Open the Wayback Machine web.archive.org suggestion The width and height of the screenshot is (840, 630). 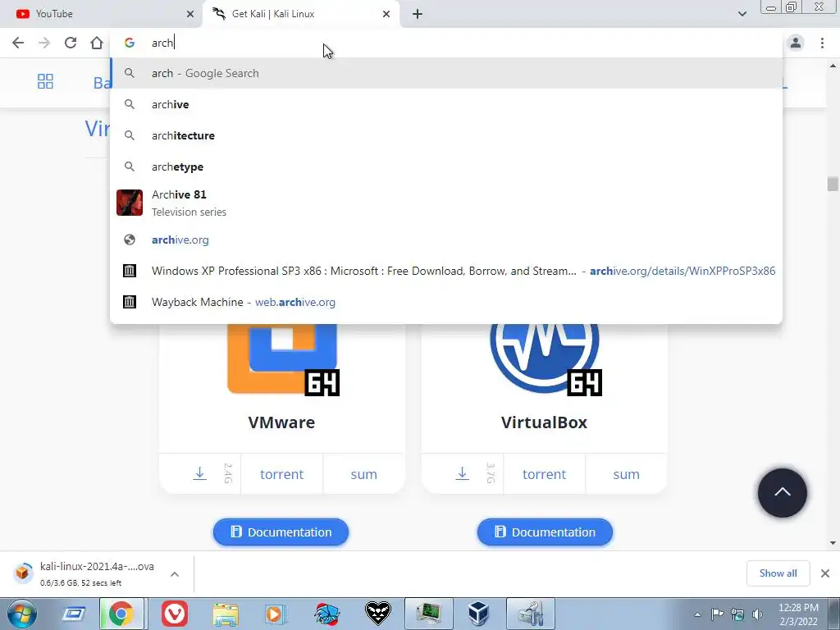pos(446,302)
